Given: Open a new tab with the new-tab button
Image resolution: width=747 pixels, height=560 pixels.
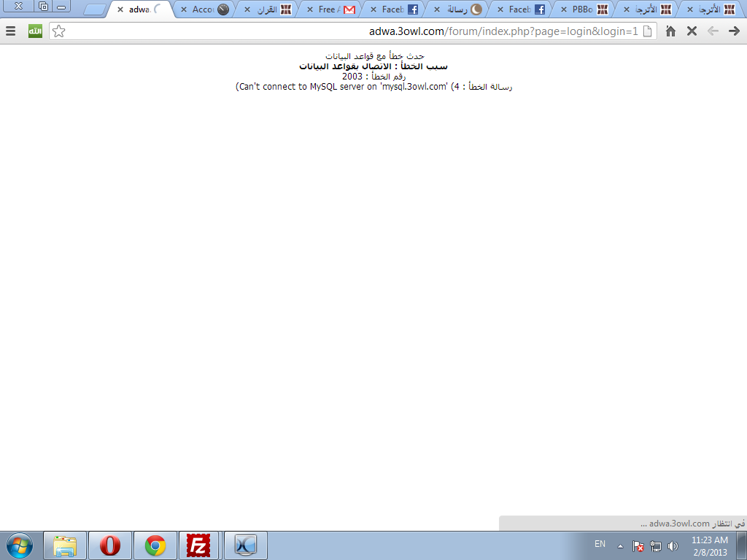Looking at the screenshot, I should coord(94,10).
